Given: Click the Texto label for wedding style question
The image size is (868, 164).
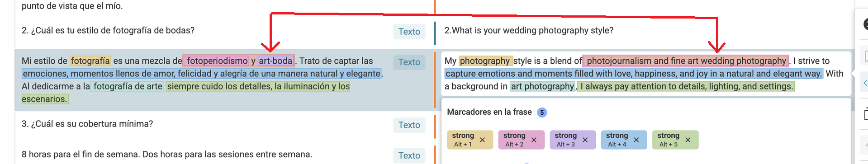Looking at the screenshot, I should click(409, 32).
